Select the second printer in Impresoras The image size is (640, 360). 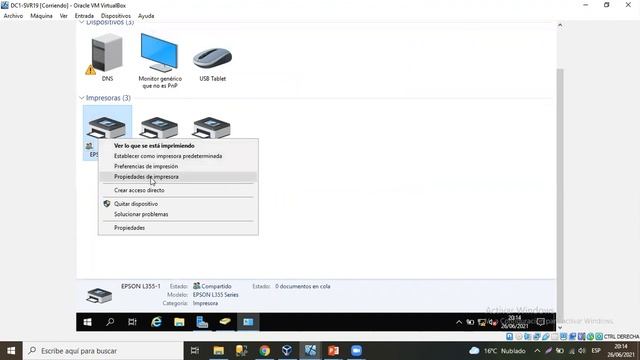click(x=159, y=128)
